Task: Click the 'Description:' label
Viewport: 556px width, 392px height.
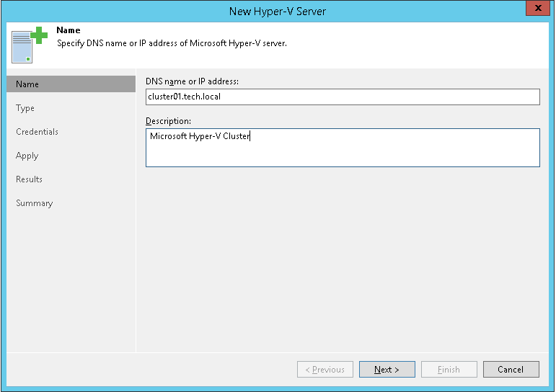Action: coord(169,121)
